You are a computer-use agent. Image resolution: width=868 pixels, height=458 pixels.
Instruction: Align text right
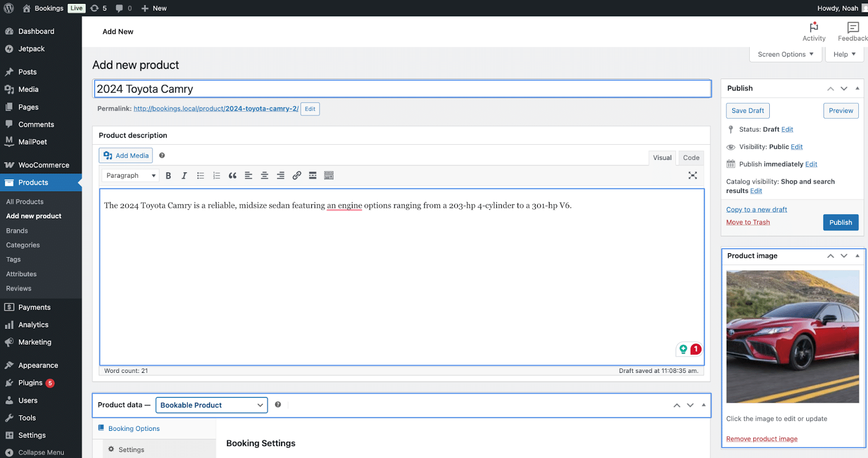click(280, 176)
